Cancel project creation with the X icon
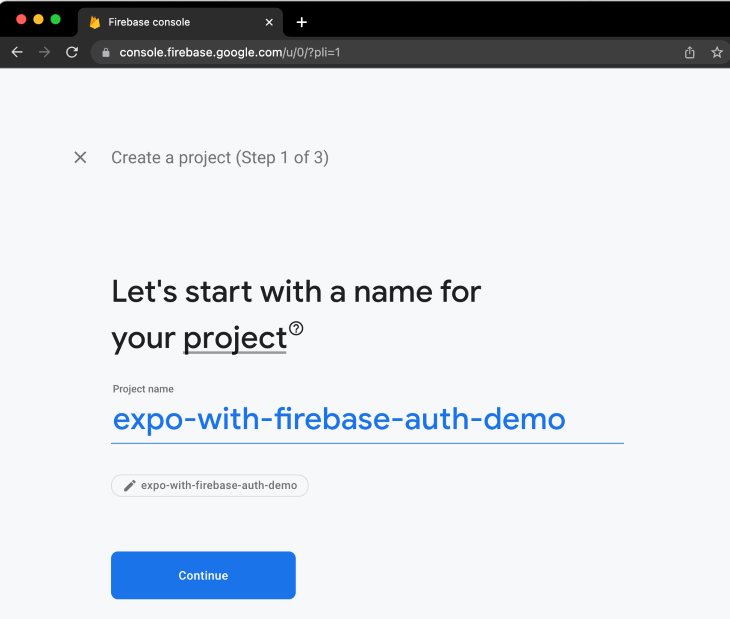 tap(80, 157)
